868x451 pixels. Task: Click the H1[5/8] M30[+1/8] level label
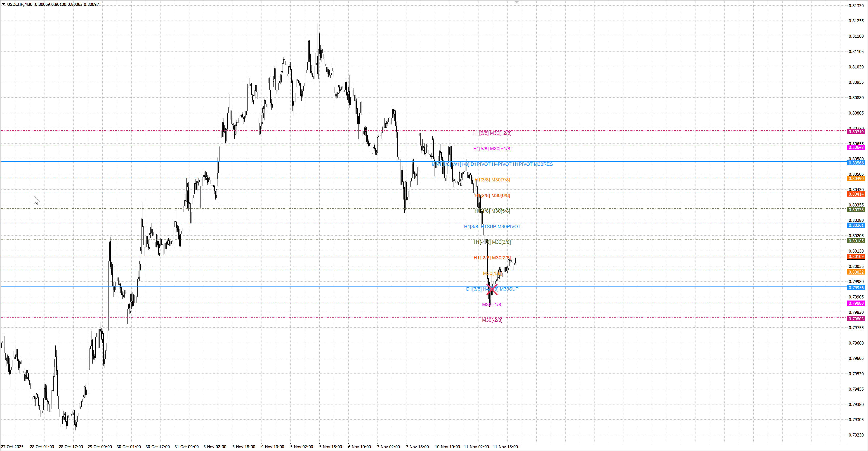[492, 148]
